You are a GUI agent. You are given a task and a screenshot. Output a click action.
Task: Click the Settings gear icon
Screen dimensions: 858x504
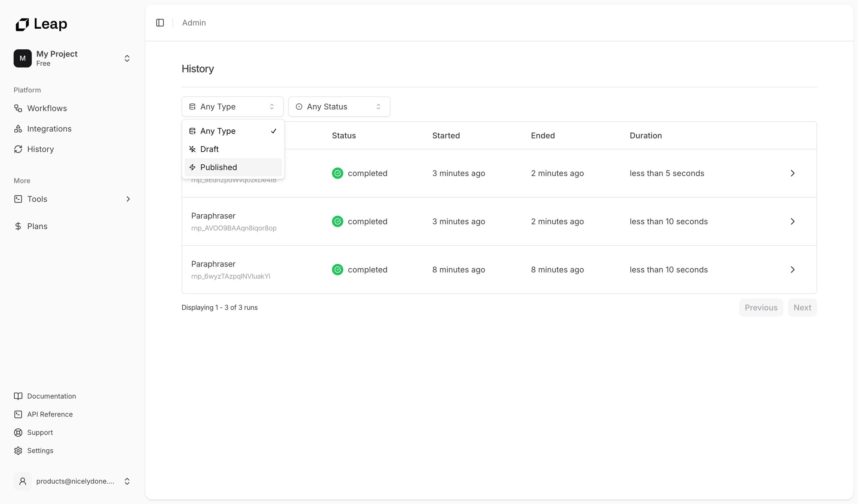(18, 451)
